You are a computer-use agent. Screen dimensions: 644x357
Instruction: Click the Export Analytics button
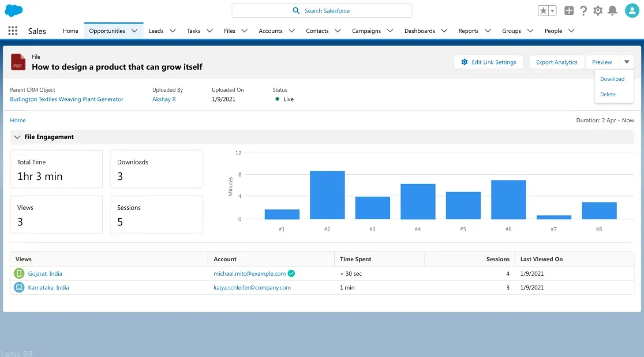point(556,62)
